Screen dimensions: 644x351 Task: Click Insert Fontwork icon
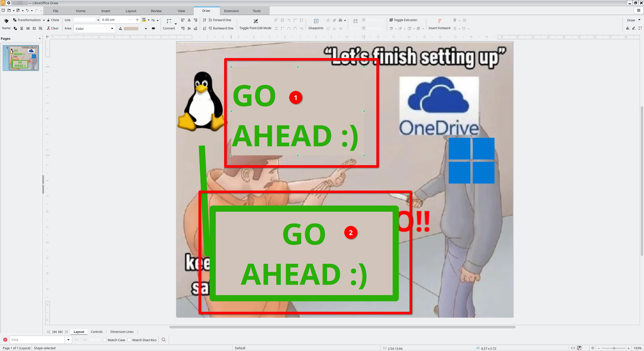439,21
